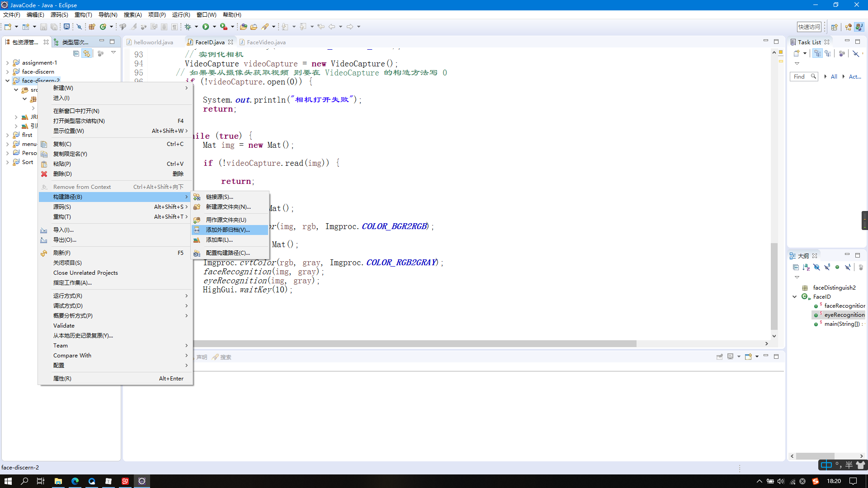Screen dimensions: 868x488
Task: Open File Explorer from the taskbar
Action: (x=58, y=481)
